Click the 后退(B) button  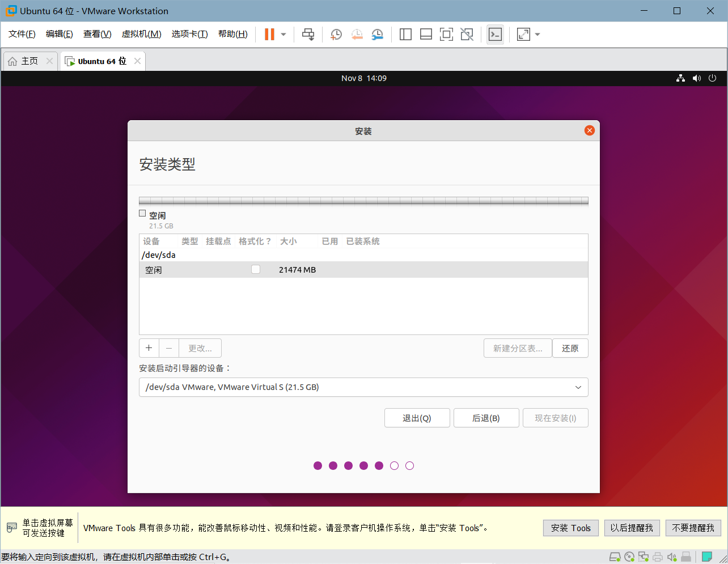point(486,418)
